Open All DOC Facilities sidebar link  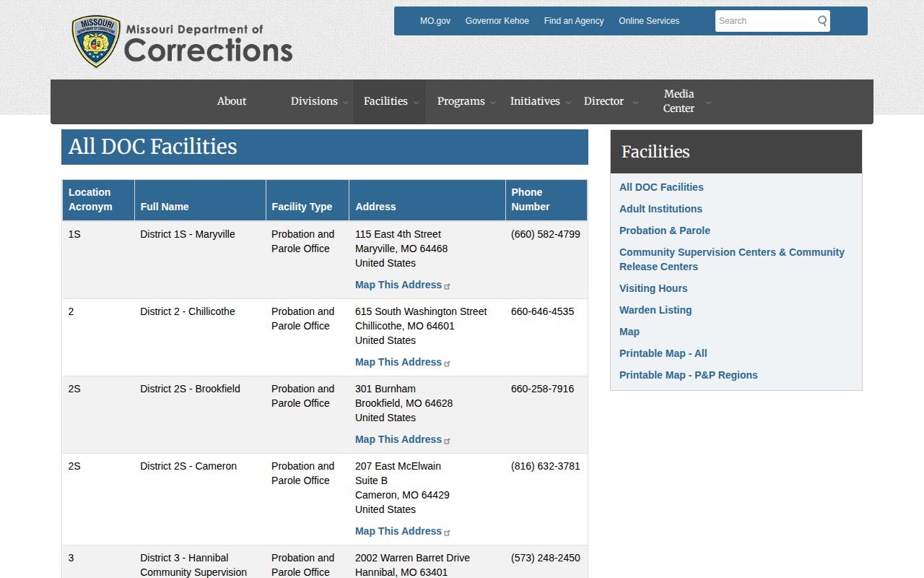[x=661, y=187]
